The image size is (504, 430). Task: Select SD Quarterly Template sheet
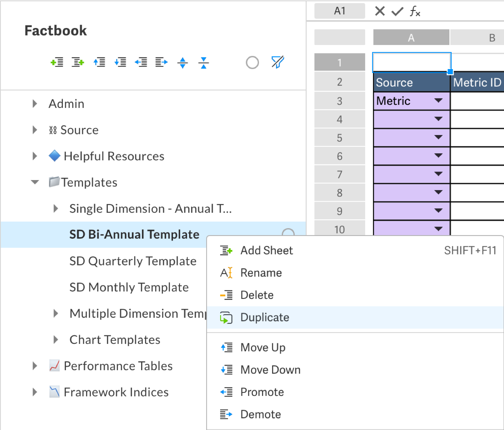pyautogui.click(x=133, y=261)
